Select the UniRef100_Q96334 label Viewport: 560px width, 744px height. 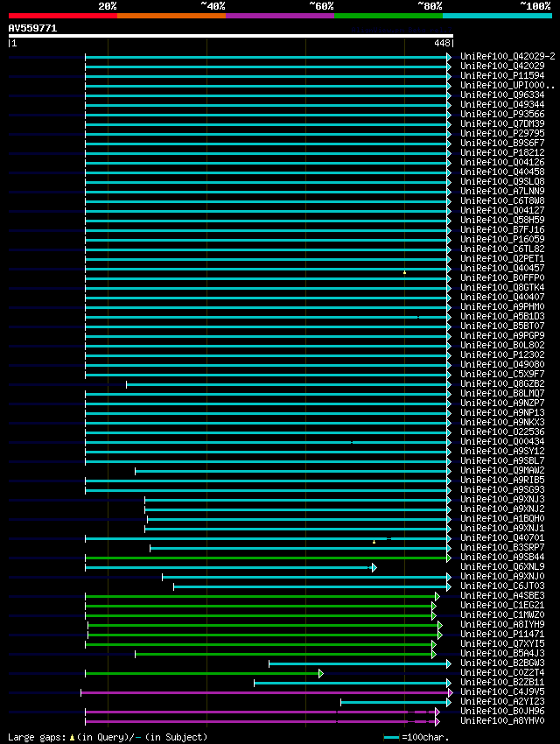pos(502,95)
